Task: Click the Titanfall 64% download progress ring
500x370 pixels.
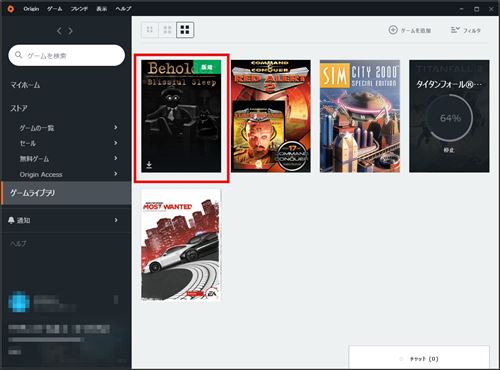Action: [450, 117]
